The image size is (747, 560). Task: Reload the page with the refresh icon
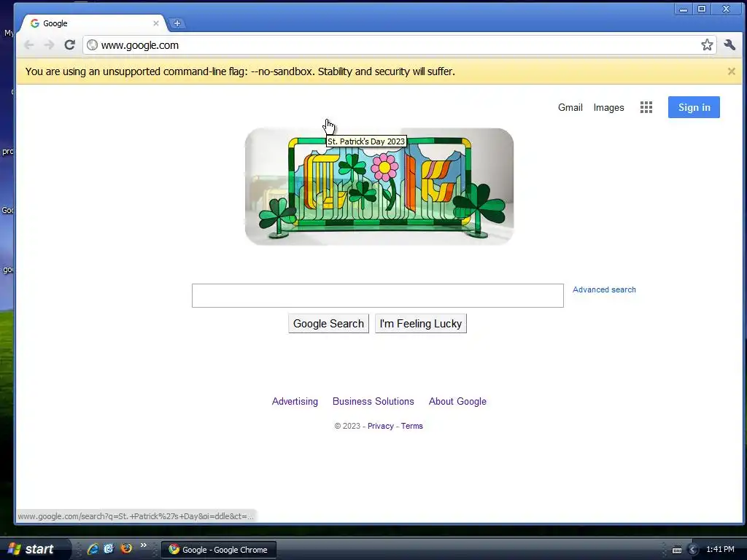pos(69,44)
